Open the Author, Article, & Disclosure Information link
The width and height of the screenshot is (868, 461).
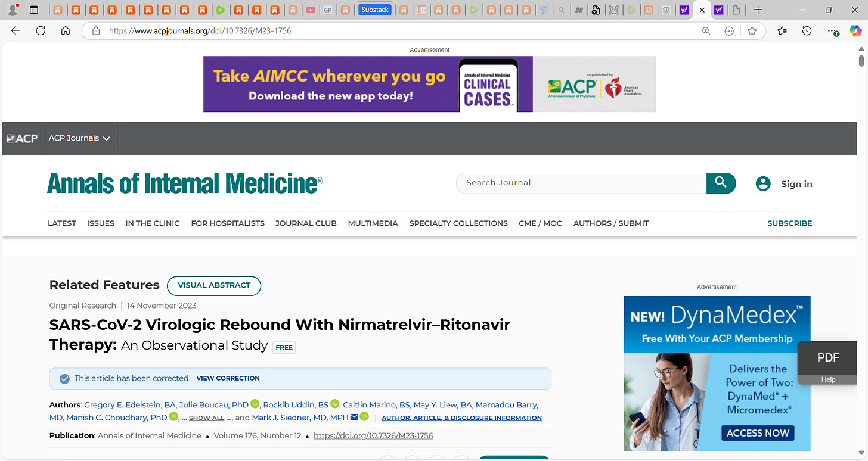click(x=461, y=418)
